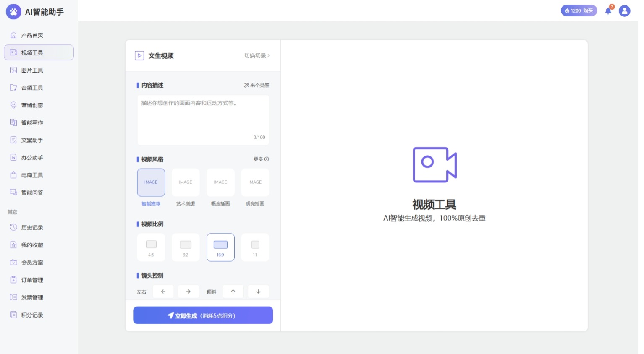This screenshot has width=644, height=354.
Task: Select the 1:1 video ratio
Action: [255, 247]
